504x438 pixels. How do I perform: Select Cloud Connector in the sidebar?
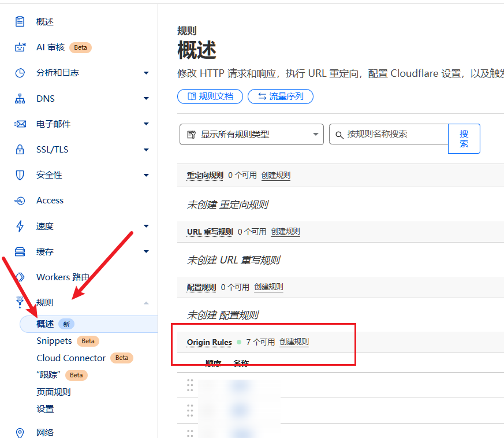(x=71, y=358)
